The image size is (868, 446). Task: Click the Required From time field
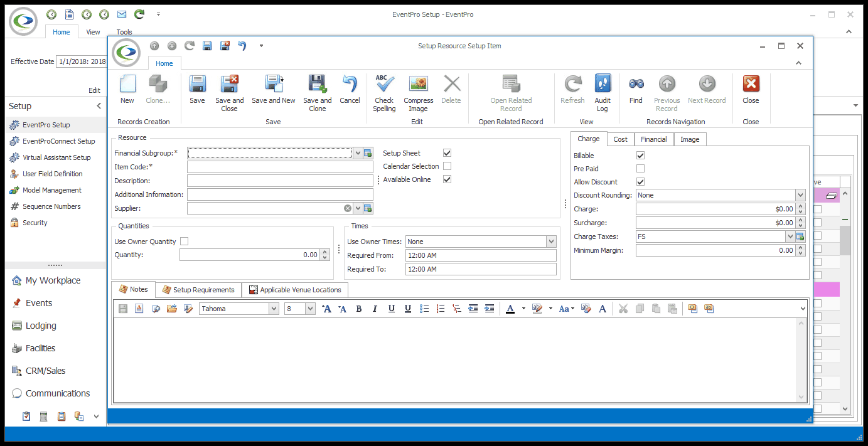(481, 255)
